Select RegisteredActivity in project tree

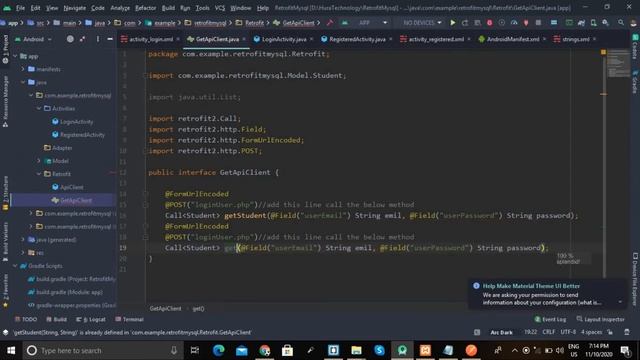[x=82, y=135]
